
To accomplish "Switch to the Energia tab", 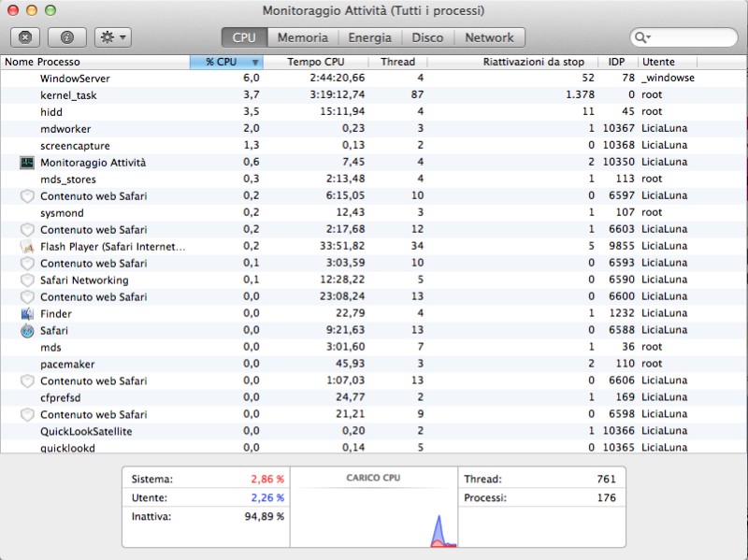I will click(369, 37).
